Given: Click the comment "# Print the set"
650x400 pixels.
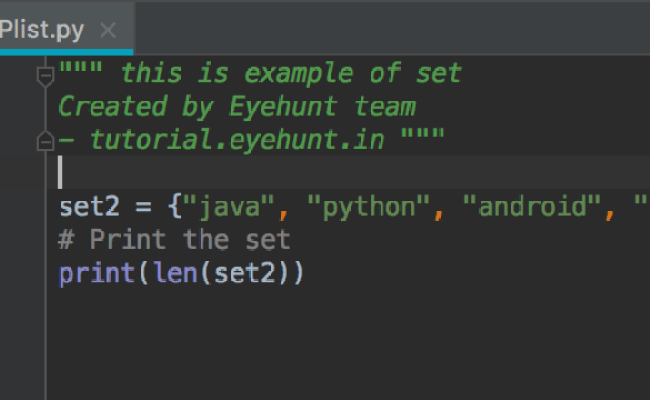Looking at the screenshot, I should [x=174, y=240].
